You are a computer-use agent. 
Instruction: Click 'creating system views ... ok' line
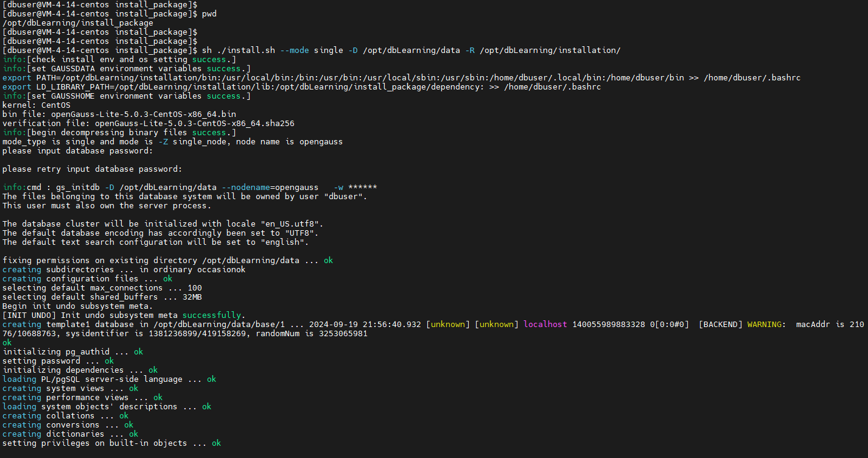click(x=71, y=388)
